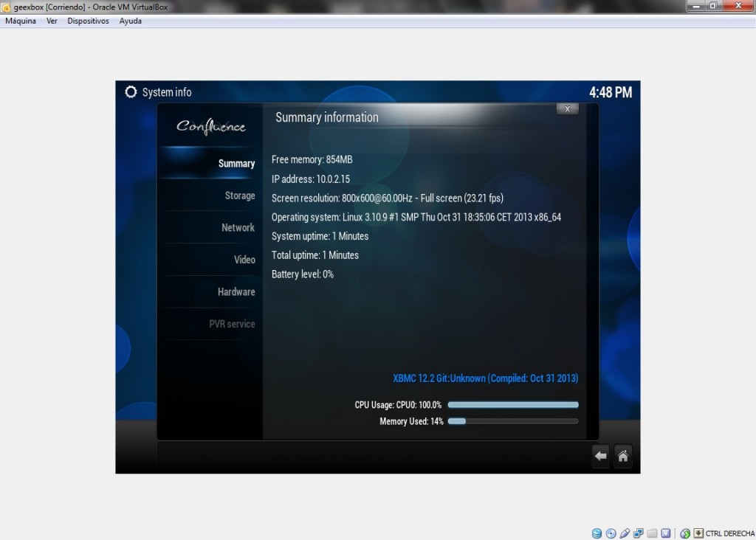Viewport: 756px width, 540px height.
Task: Click the hard disk activity status icon
Action: tap(597, 533)
